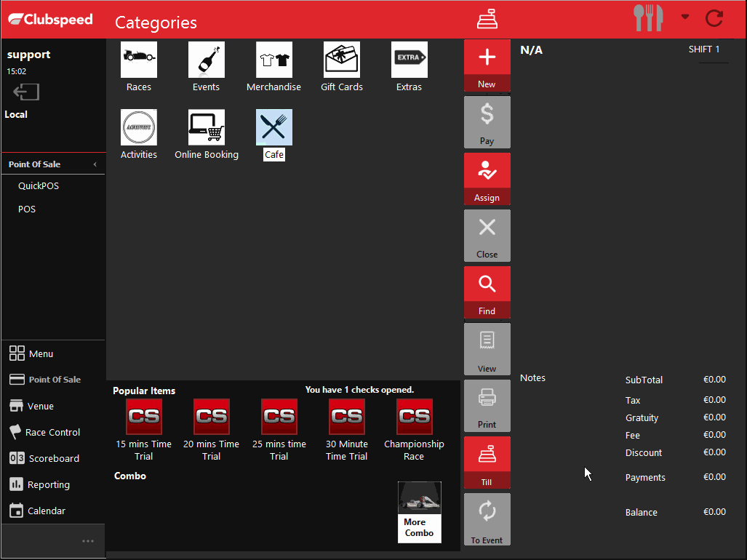
Task: Open the Races category
Action: (x=139, y=67)
